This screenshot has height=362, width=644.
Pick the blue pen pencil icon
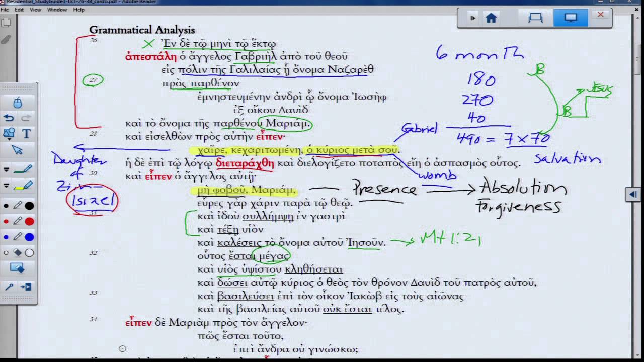(18, 237)
